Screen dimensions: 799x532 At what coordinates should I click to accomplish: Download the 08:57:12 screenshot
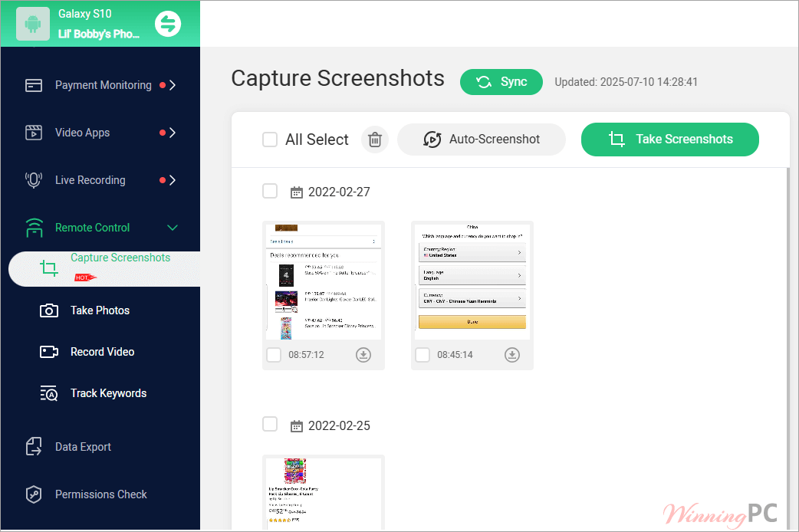tap(363, 355)
